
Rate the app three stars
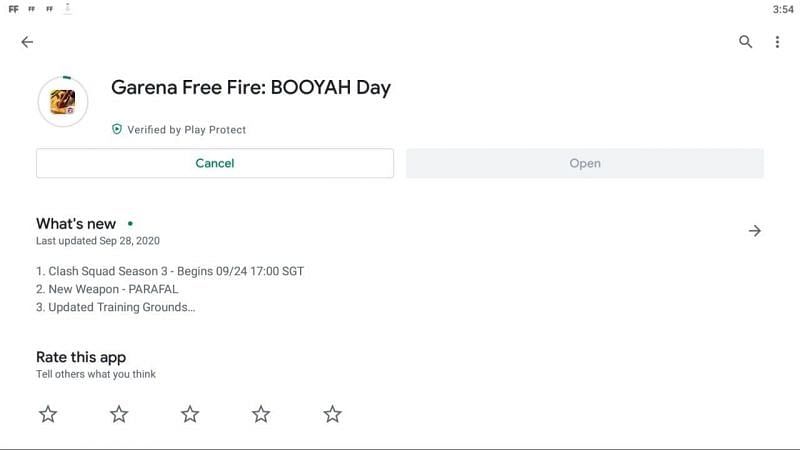click(x=190, y=414)
